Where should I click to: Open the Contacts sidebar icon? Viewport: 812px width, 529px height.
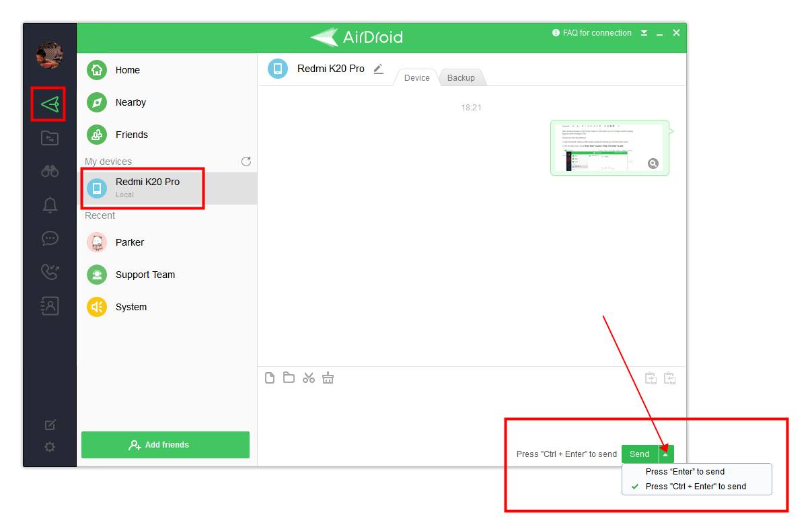[50, 306]
